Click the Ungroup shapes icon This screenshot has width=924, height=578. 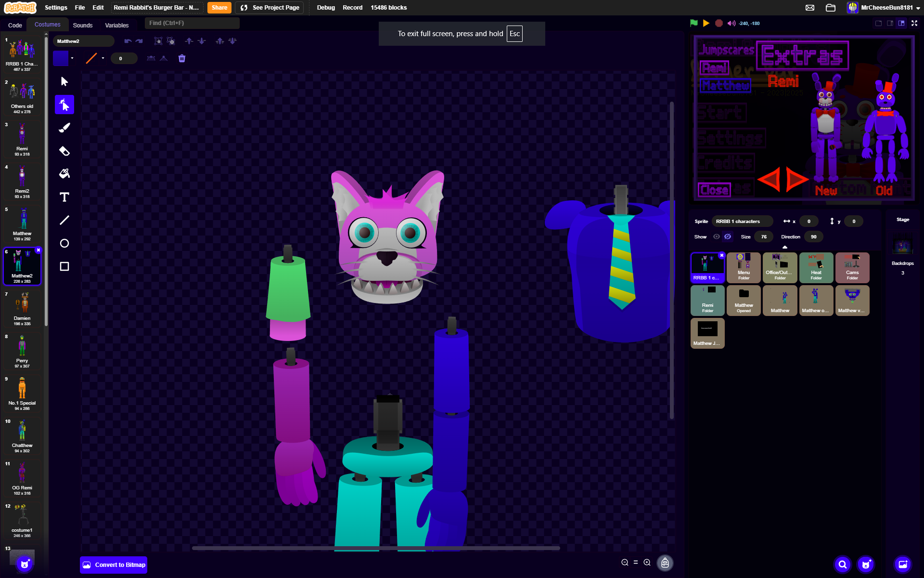pyautogui.click(x=171, y=41)
